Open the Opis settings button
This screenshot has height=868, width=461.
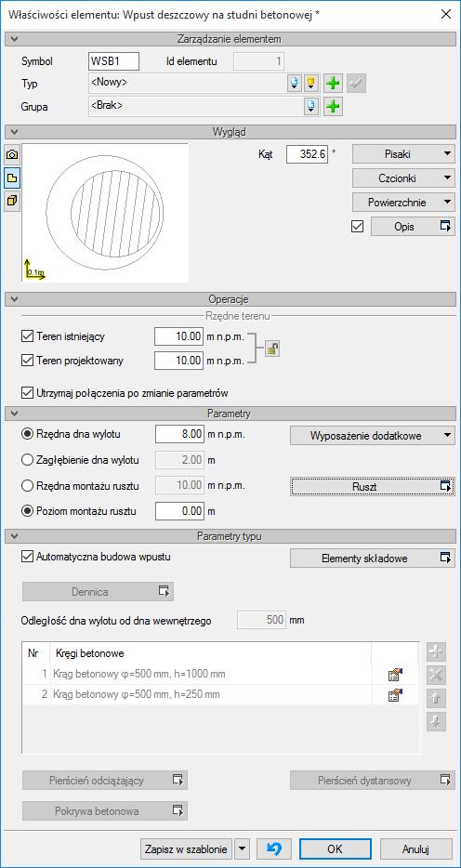pyautogui.click(x=413, y=227)
